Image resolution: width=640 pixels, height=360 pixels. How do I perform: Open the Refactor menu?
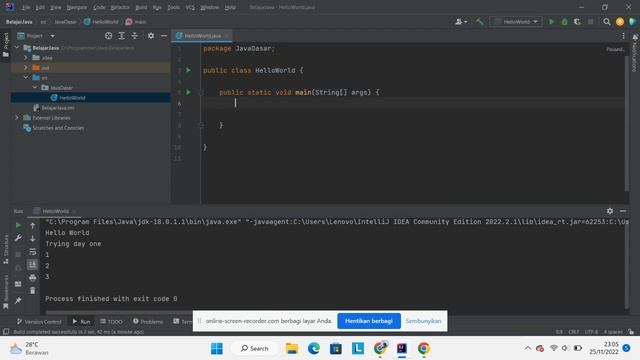[x=120, y=7]
